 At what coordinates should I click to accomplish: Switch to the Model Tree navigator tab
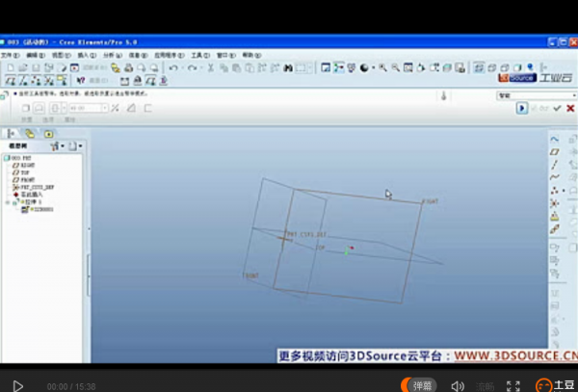click(11, 134)
